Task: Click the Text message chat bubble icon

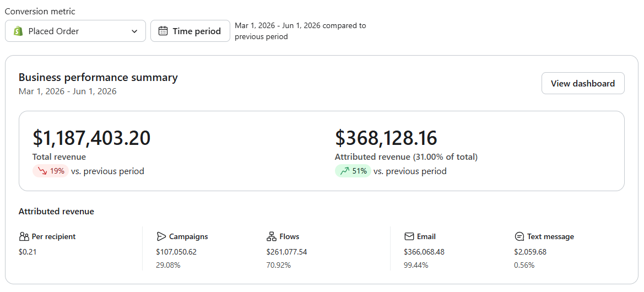Action: tap(519, 236)
